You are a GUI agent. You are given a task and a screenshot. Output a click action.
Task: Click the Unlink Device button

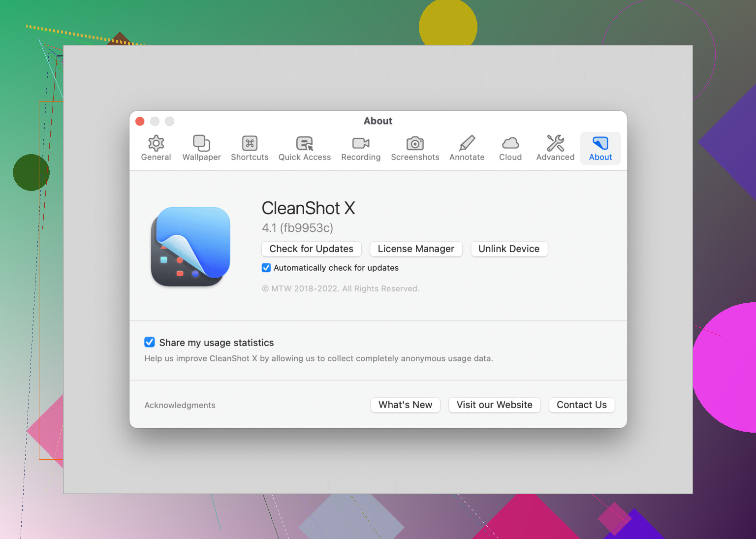509,249
